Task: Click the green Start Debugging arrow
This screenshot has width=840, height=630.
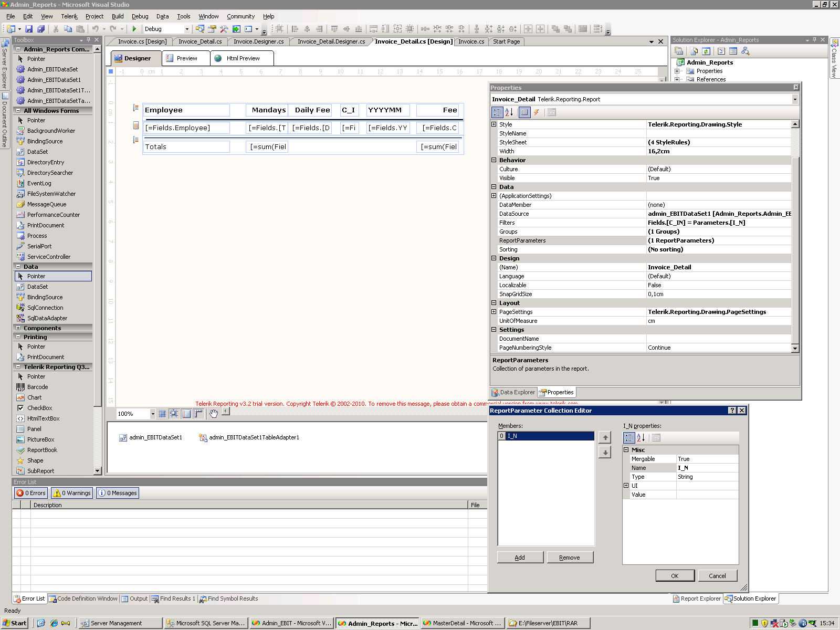Action: point(134,29)
